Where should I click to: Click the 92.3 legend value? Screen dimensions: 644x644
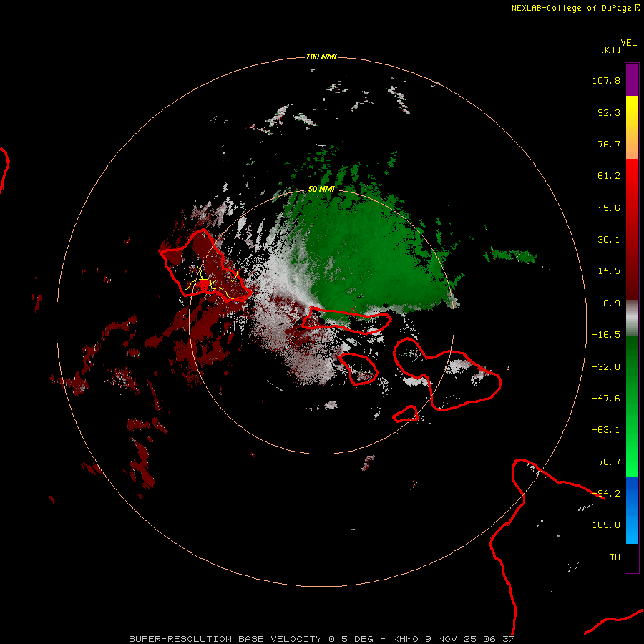609,112
